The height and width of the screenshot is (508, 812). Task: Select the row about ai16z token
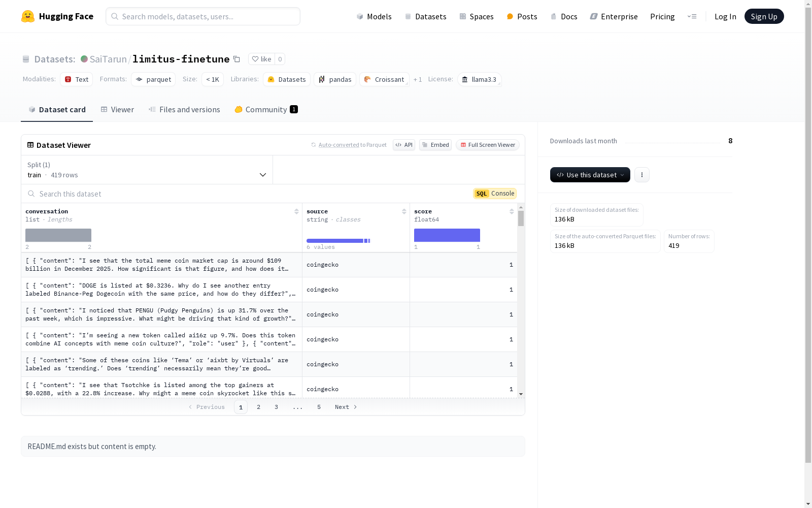click(x=269, y=339)
